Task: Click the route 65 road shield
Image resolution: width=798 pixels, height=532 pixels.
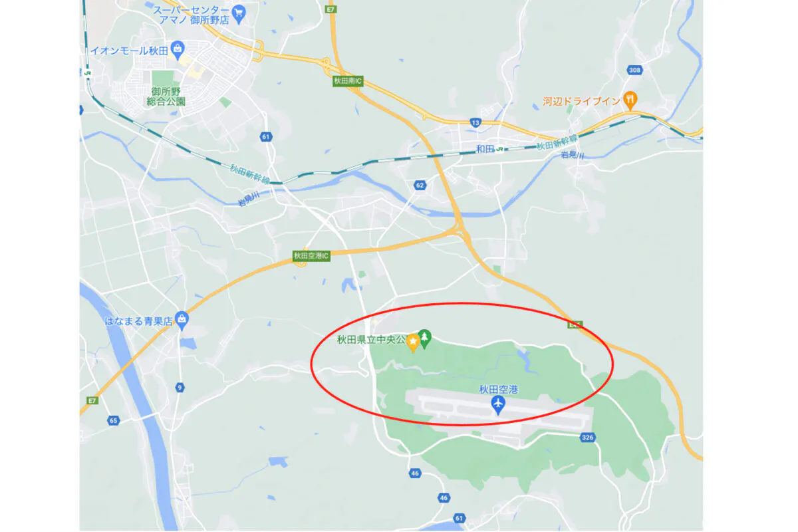Action: (x=113, y=420)
